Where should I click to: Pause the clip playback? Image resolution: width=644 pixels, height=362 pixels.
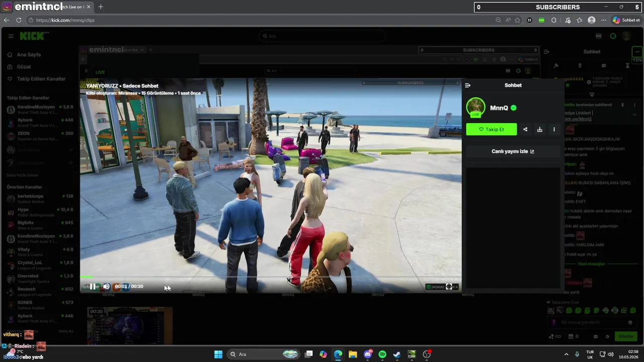93,287
